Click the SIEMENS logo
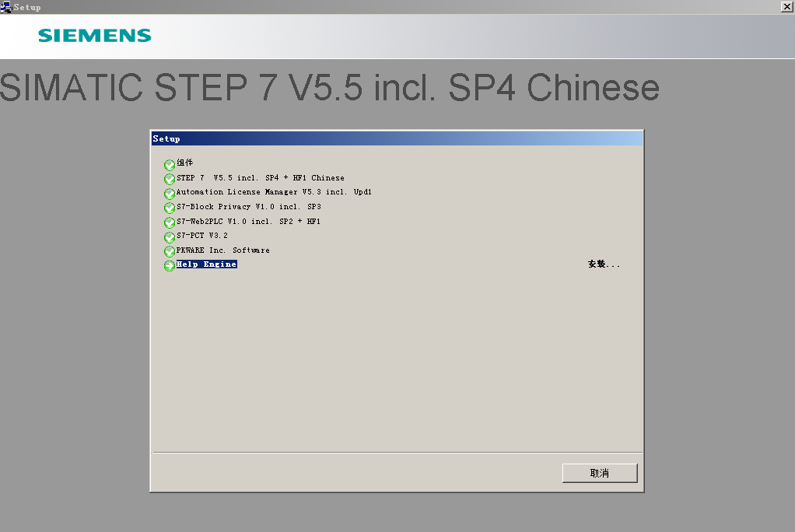Screen dimensions: 795x532 click(x=95, y=36)
